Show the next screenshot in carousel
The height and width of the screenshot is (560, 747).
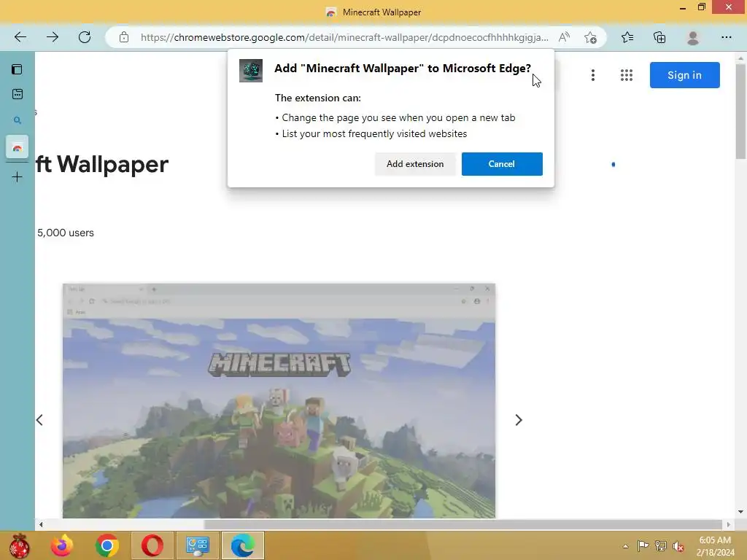519,420
